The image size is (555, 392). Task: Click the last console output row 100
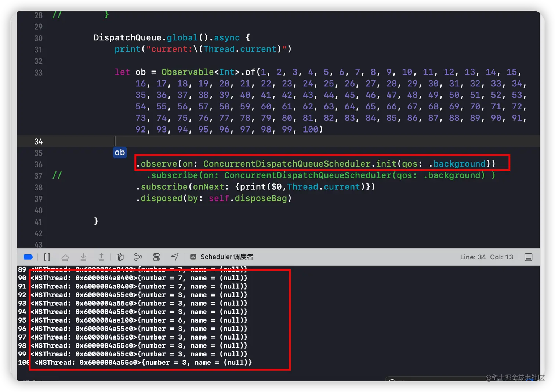coord(135,362)
